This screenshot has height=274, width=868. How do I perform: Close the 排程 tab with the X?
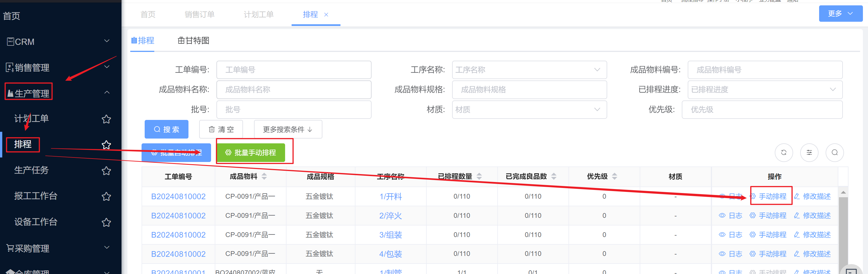pyautogui.click(x=326, y=14)
